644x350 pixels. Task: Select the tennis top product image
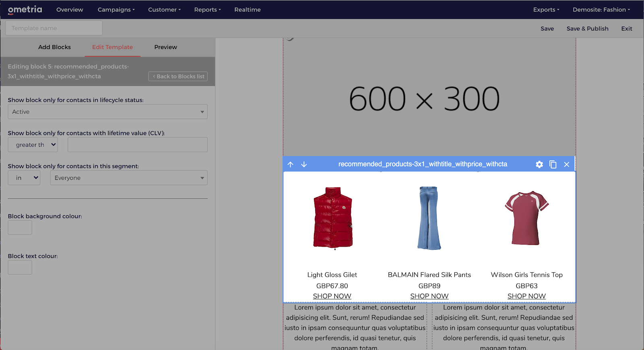coord(527,218)
